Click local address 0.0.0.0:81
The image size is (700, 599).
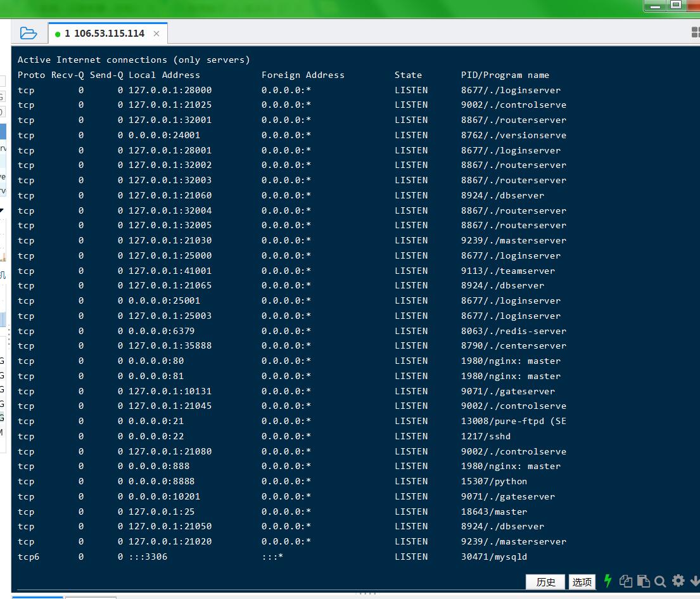(156, 376)
